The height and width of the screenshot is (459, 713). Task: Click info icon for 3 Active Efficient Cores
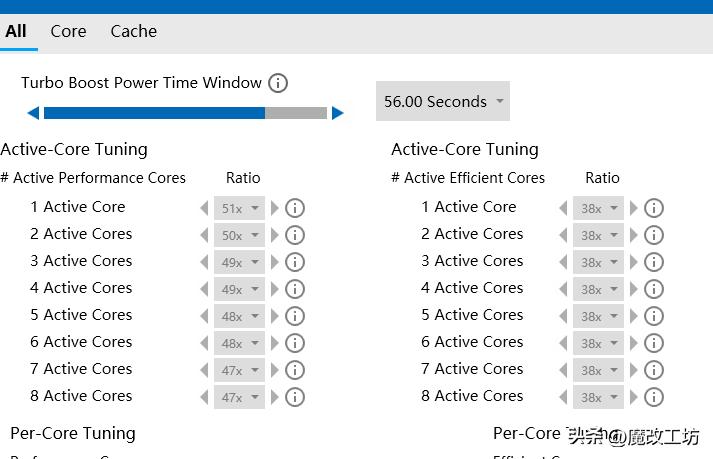654,262
